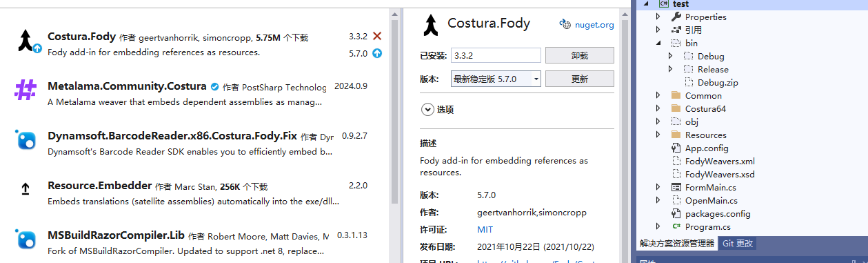
Task: Click the nuget.org globe icon
Action: point(565,25)
